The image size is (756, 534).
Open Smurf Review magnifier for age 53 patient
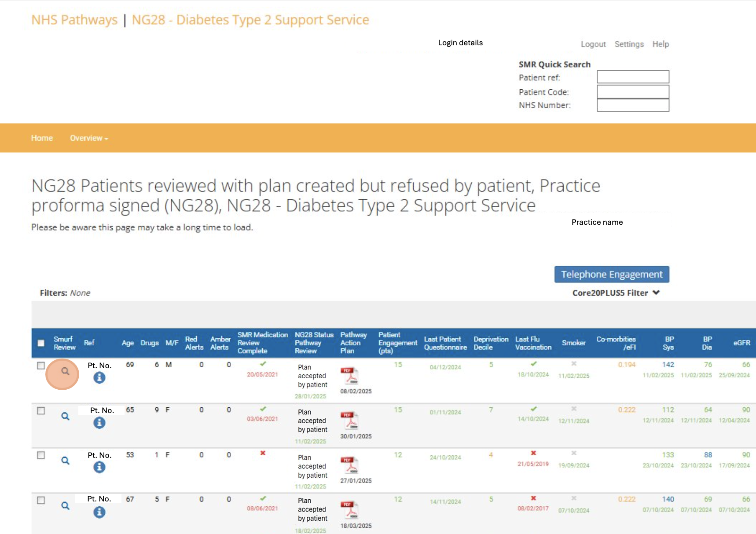point(65,461)
